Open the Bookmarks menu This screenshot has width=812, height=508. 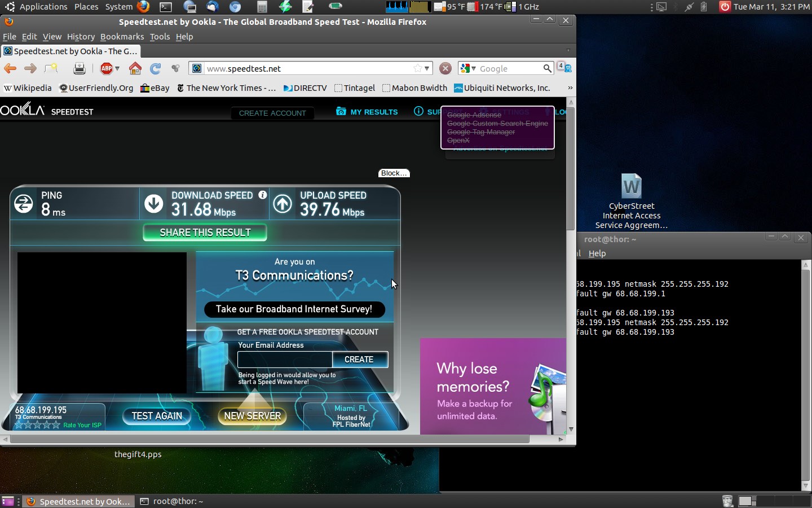pyautogui.click(x=122, y=37)
